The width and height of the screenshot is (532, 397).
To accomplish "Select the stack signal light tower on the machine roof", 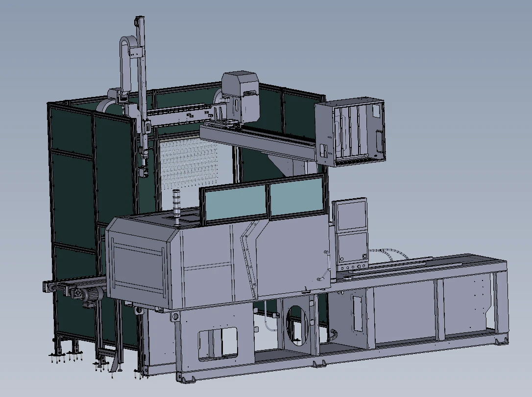I will 177,207.
